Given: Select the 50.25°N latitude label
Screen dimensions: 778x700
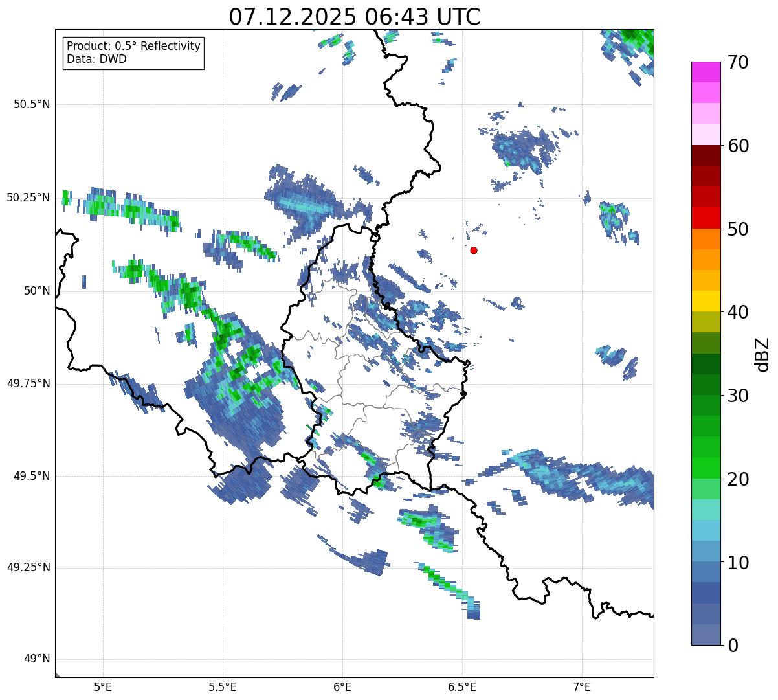Looking at the screenshot, I should pos(28,198).
